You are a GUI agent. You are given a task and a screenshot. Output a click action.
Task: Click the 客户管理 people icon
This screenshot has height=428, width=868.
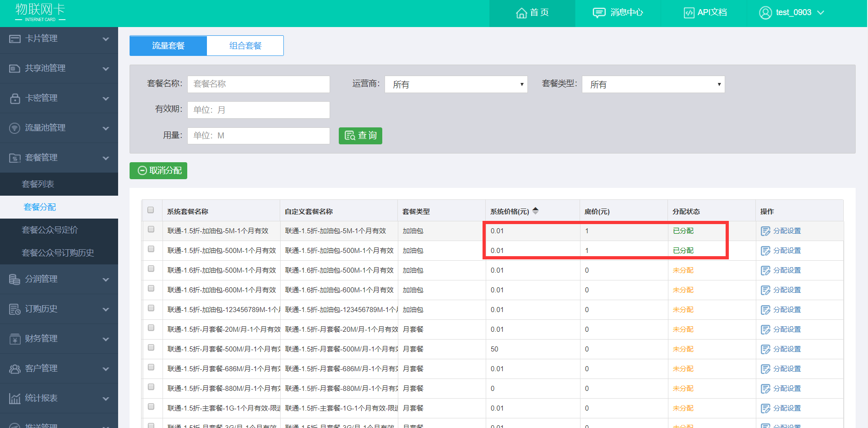(15, 369)
